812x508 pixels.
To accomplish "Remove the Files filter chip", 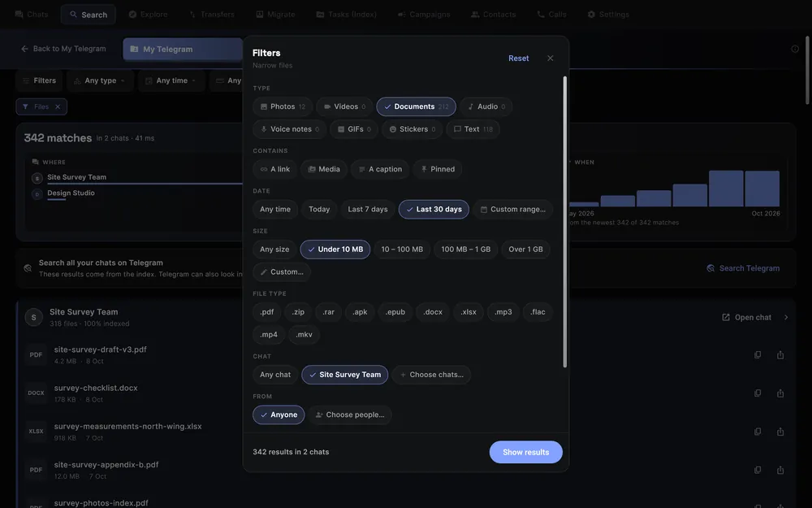I will click(58, 106).
